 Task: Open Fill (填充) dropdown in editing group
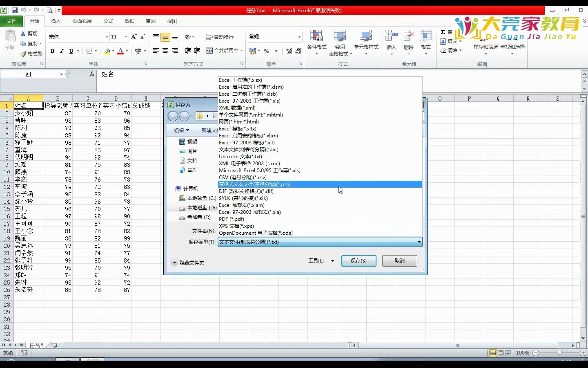(451, 41)
